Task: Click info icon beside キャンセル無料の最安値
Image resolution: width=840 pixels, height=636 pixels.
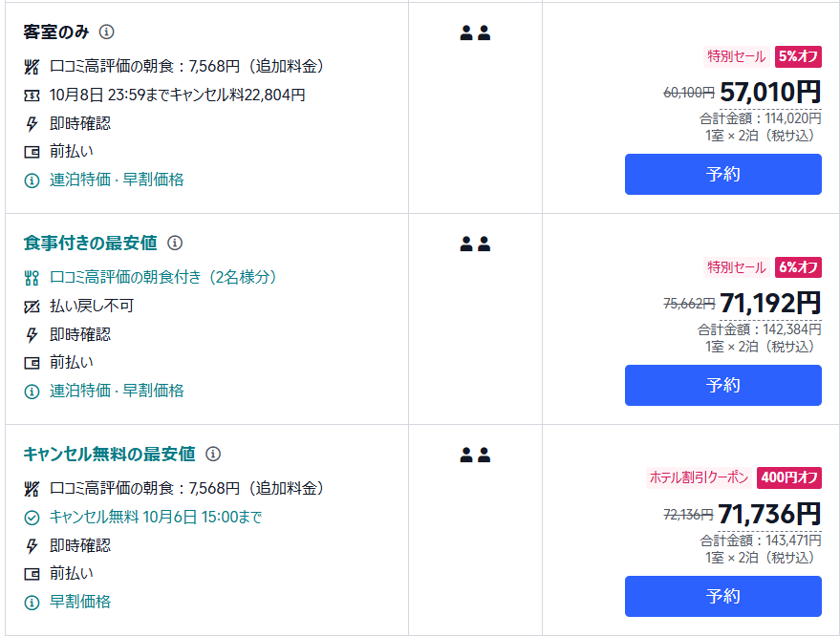Action: tap(213, 454)
